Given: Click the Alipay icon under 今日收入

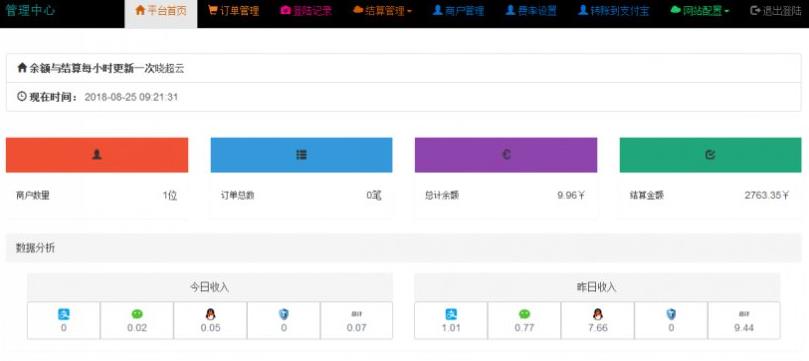Looking at the screenshot, I should click(63, 314).
